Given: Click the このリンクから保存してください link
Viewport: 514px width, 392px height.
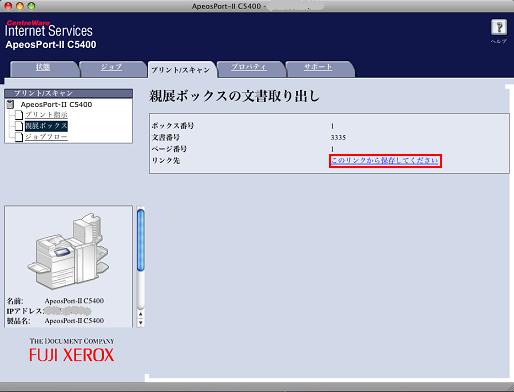Looking at the screenshot, I should click(385, 161).
